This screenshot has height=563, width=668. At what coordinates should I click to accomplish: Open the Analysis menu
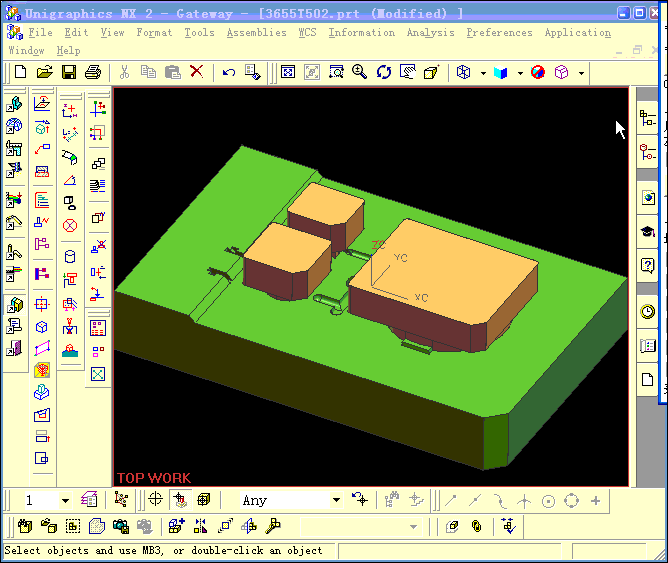[431, 33]
